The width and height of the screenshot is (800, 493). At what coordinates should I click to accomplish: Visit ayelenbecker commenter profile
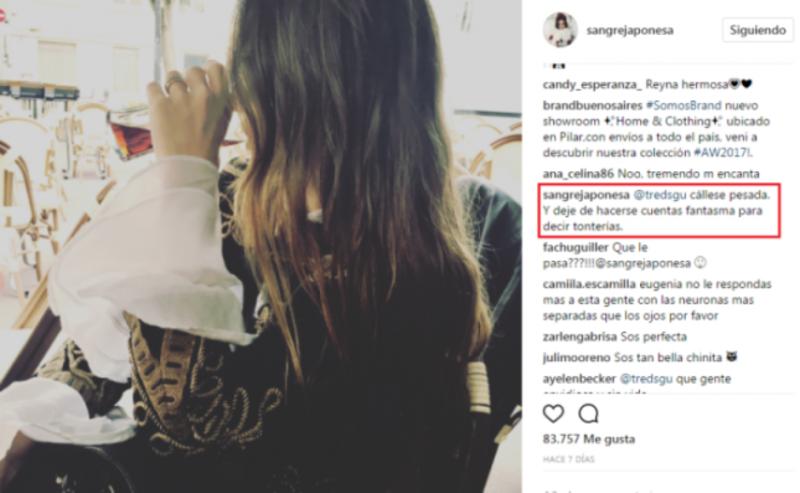(x=580, y=379)
